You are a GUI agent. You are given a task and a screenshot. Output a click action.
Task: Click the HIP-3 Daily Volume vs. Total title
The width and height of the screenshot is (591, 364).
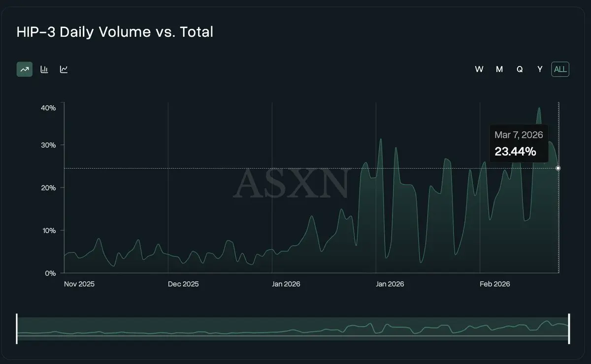[x=115, y=32]
